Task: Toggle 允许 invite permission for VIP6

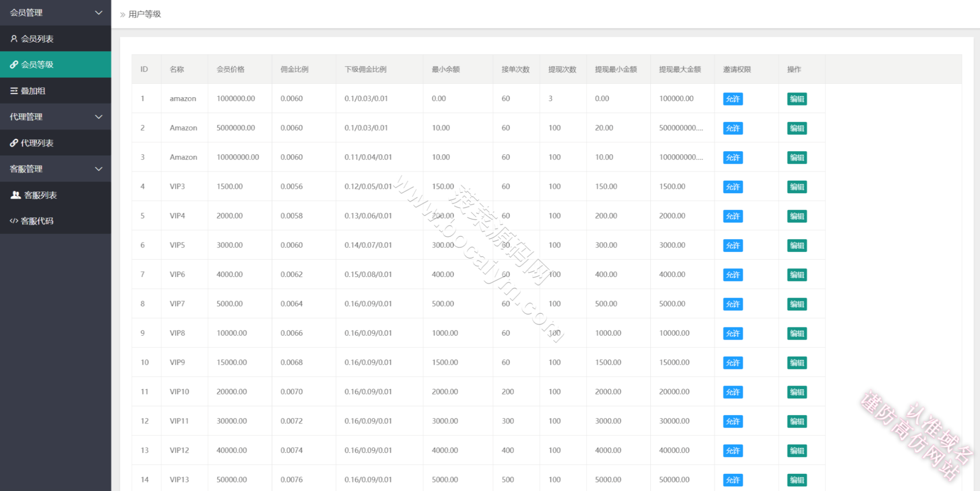Action: click(733, 275)
